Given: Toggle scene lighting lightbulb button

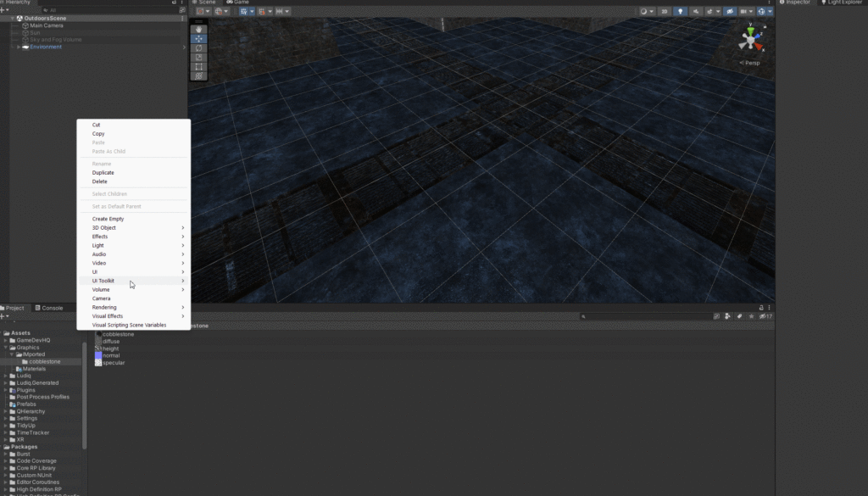Looking at the screenshot, I should pos(680,12).
